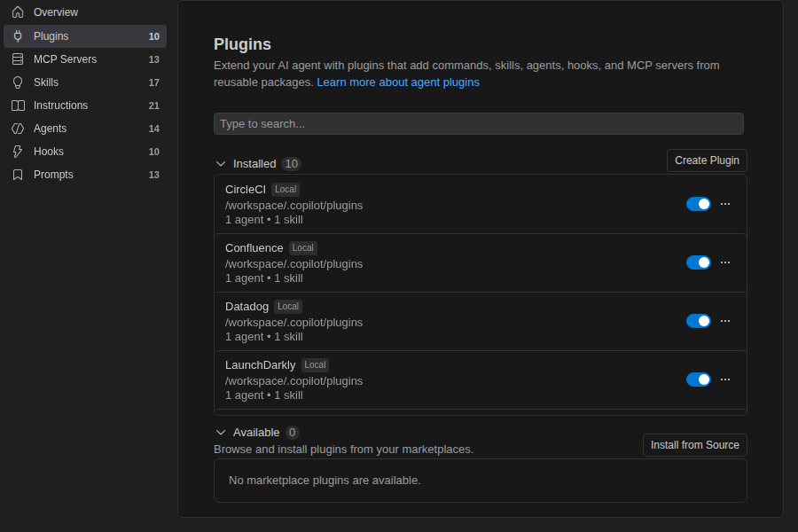Collapse the Available section chevron
Image resolution: width=798 pixels, height=532 pixels.
tap(221, 432)
